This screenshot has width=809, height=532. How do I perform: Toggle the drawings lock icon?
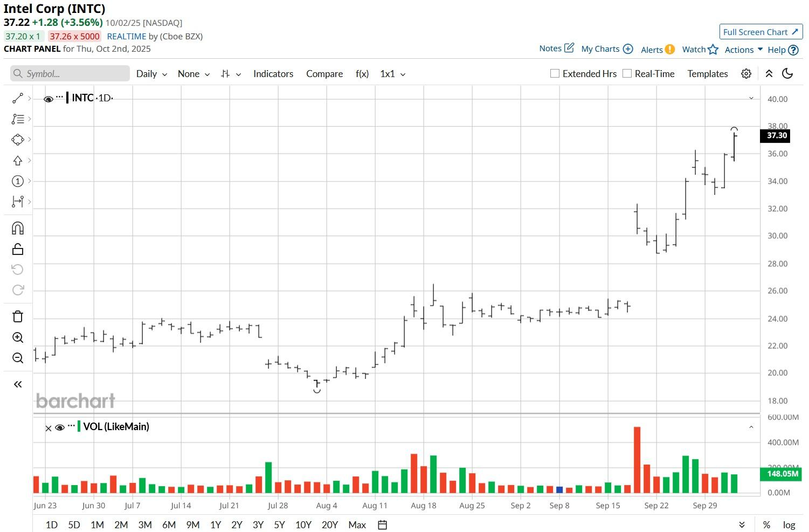pos(18,248)
